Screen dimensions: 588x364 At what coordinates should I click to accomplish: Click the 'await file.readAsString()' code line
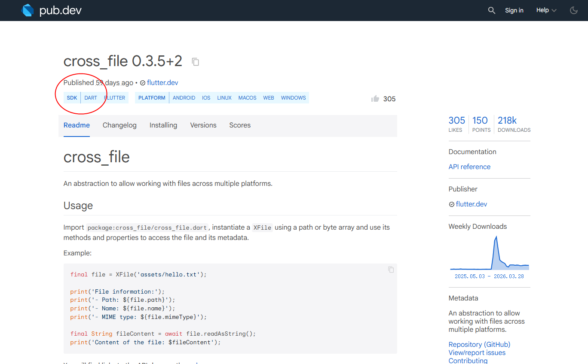pos(163,334)
